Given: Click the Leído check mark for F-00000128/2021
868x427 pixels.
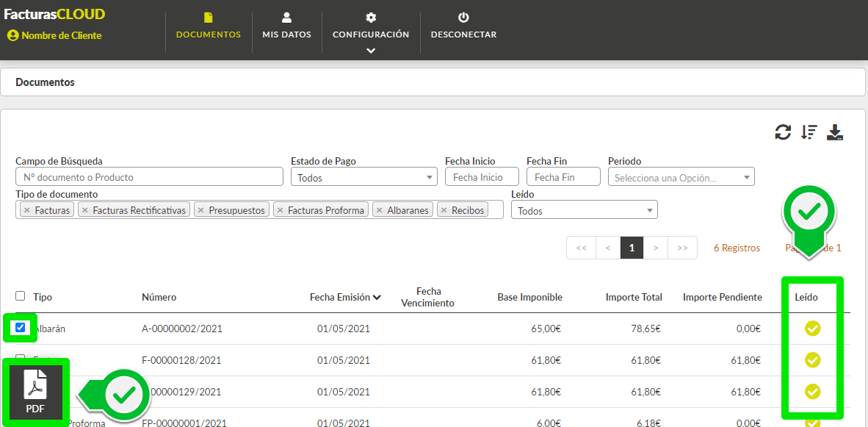Looking at the screenshot, I should coord(812,360).
